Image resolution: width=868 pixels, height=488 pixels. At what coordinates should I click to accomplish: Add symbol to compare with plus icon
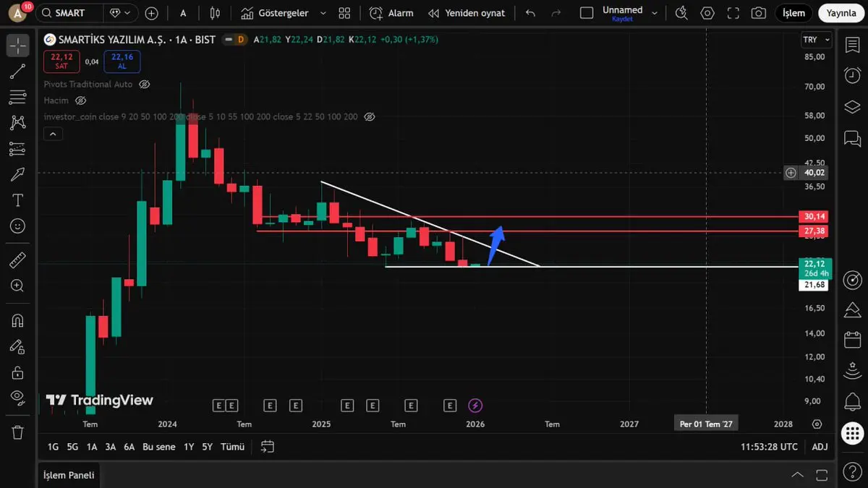[x=151, y=13]
